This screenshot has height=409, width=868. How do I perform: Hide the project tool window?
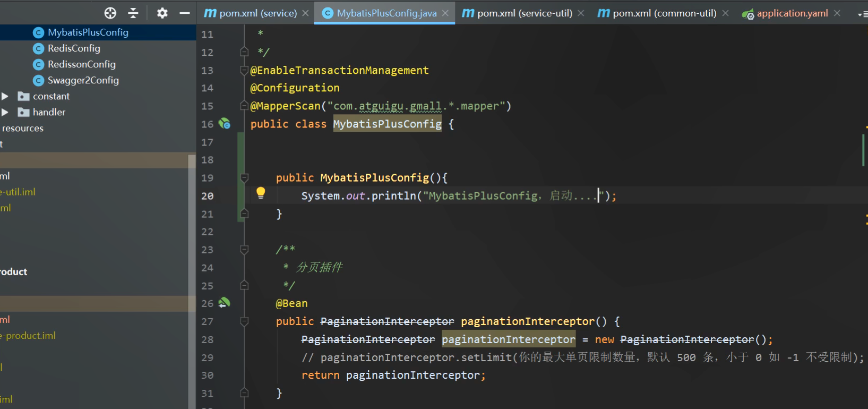coord(185,13)
